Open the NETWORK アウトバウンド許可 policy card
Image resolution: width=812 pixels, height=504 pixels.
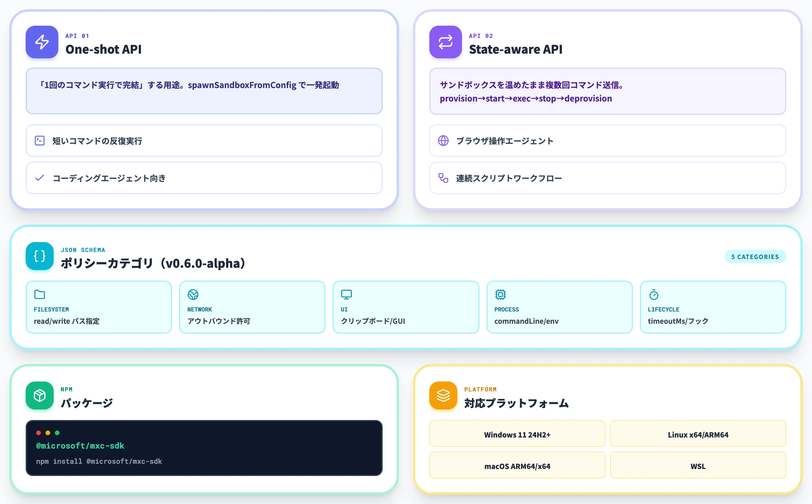click(252, 307)
